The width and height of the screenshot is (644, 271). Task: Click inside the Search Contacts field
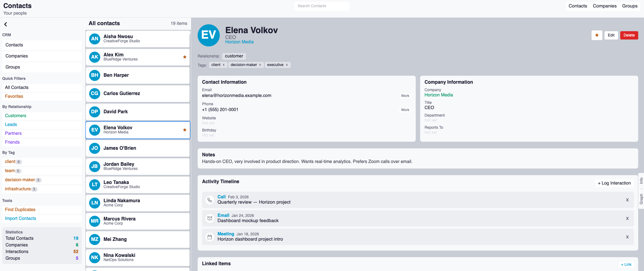click(x=322, y=6)
